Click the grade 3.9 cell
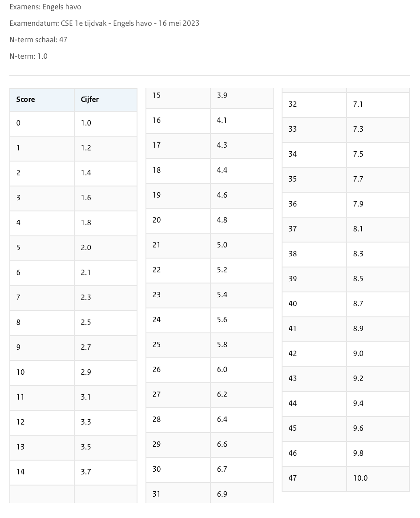This screenshot has width=420, height=518. click(x=222, y=96)
